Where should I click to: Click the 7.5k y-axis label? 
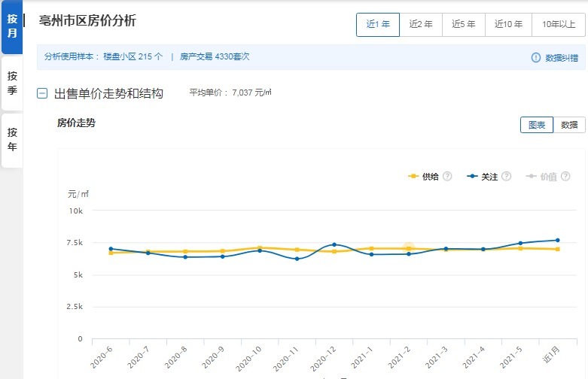pos(75,243)
